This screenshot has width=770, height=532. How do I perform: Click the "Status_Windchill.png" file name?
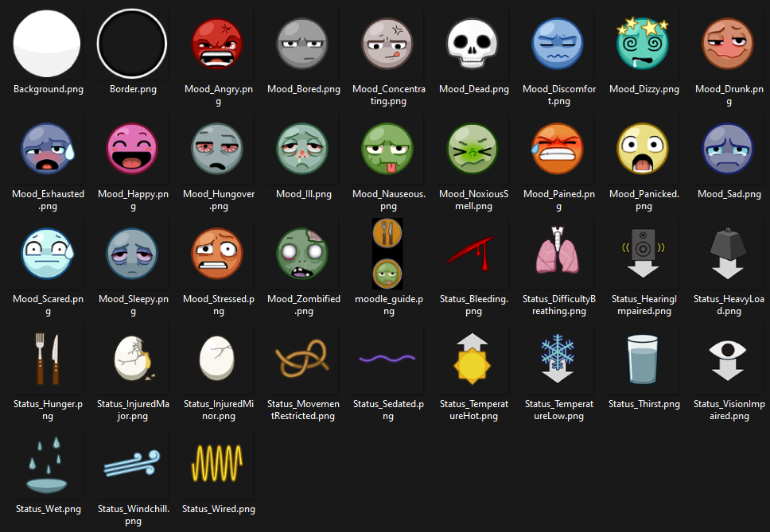pos(133,515)
